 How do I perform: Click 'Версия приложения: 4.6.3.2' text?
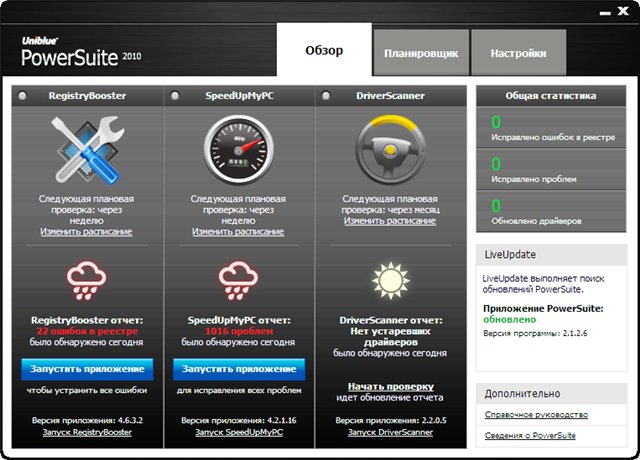tap(87, 420)
